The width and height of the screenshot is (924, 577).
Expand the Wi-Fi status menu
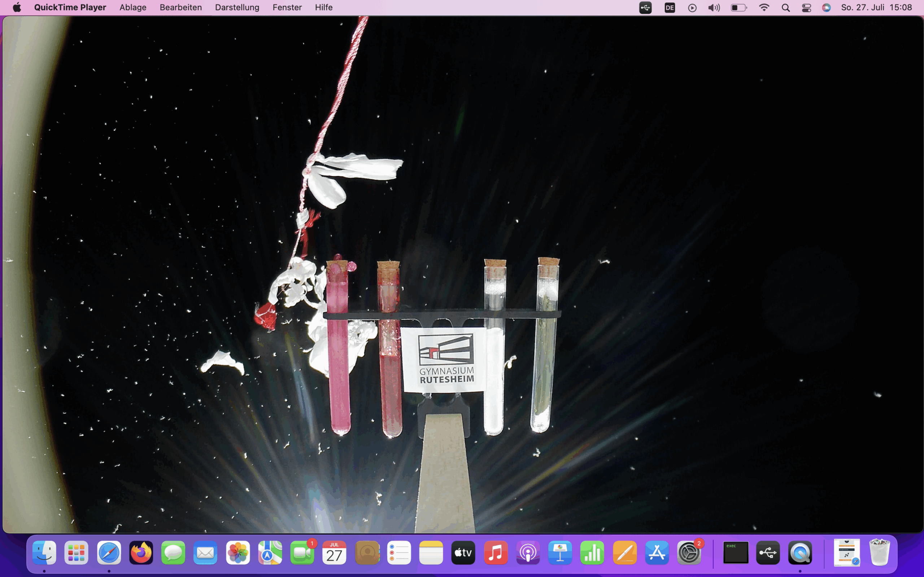764,8
